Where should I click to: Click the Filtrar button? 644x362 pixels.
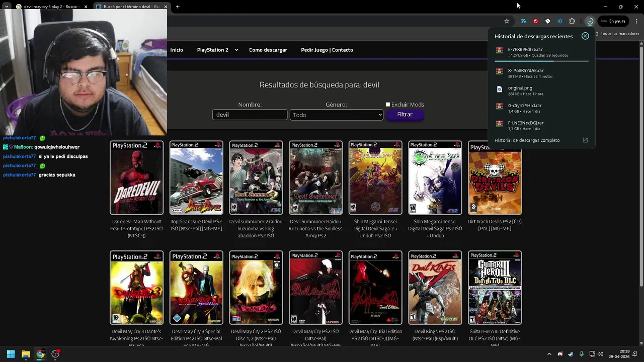(x=405, y=115)
